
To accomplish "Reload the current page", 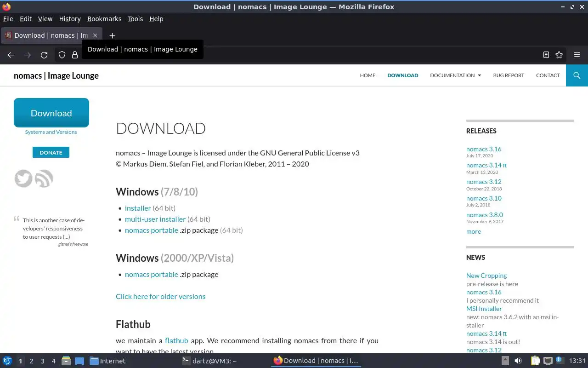I will click(44, 55).
